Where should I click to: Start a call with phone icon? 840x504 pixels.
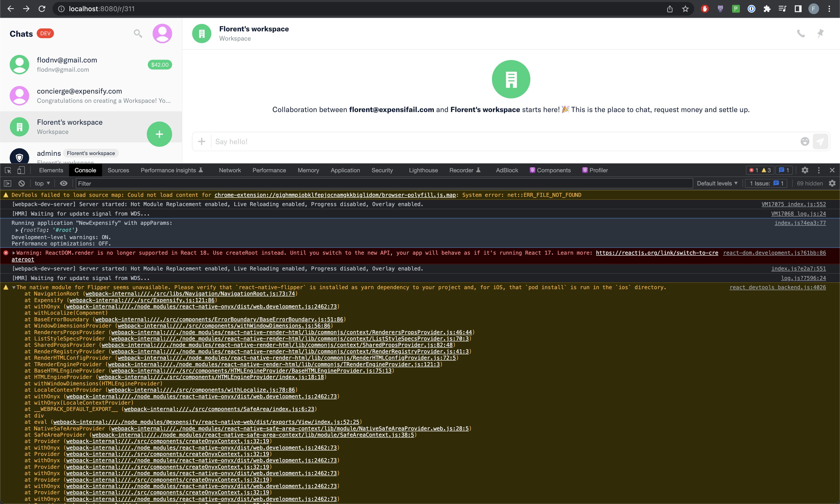tap(801, 33)
